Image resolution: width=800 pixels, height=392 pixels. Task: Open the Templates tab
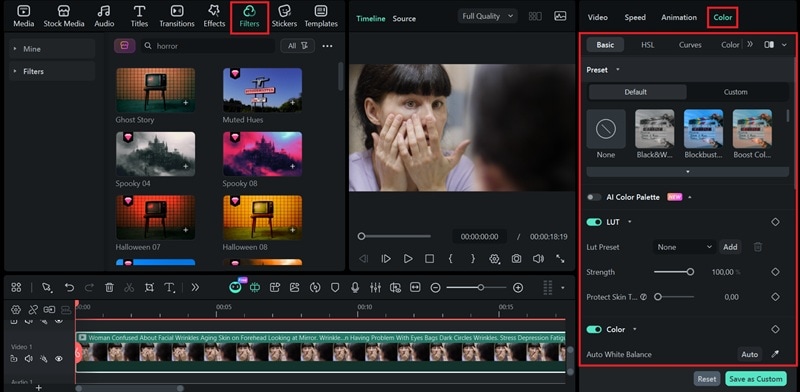click(x=321, y=16)
